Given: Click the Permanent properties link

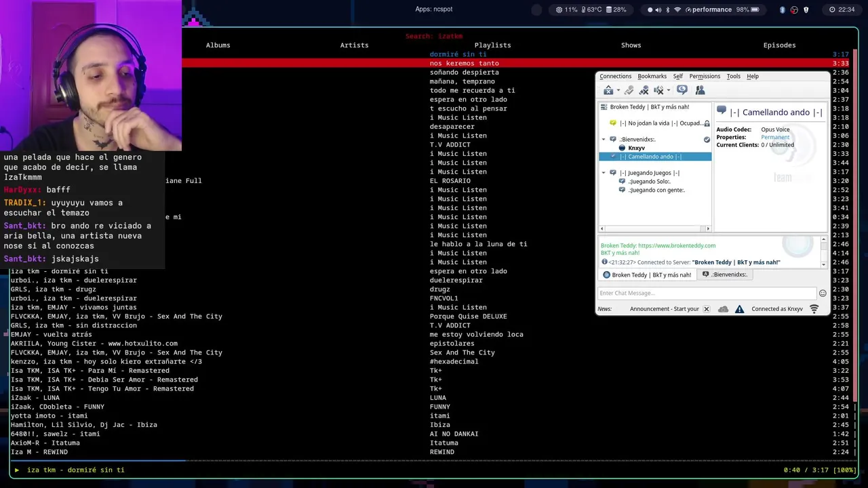Looking at the screenshot, I should tap(775, 138).
